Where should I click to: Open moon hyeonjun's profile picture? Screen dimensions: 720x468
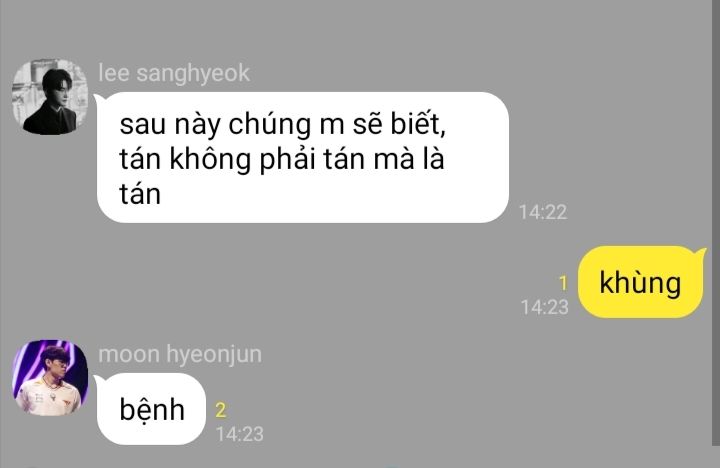pyautogui.click(x=50, y=378)
